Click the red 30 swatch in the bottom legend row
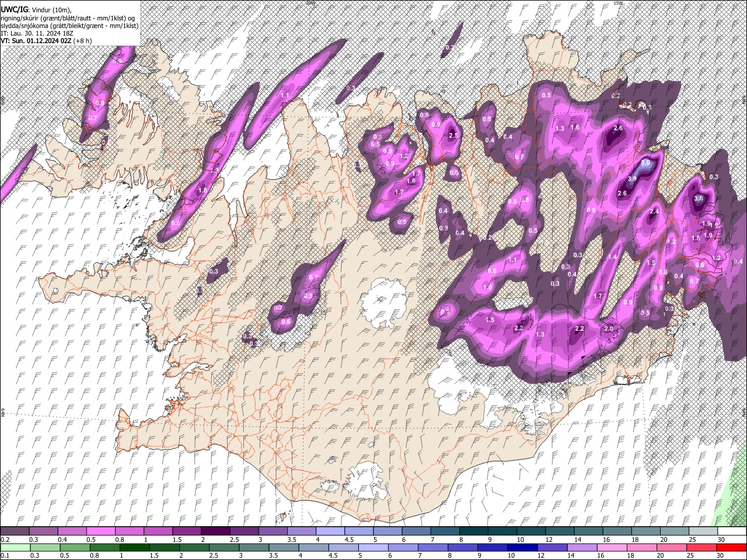The height and width of the screenshot is (560, 747). [732, 547]
